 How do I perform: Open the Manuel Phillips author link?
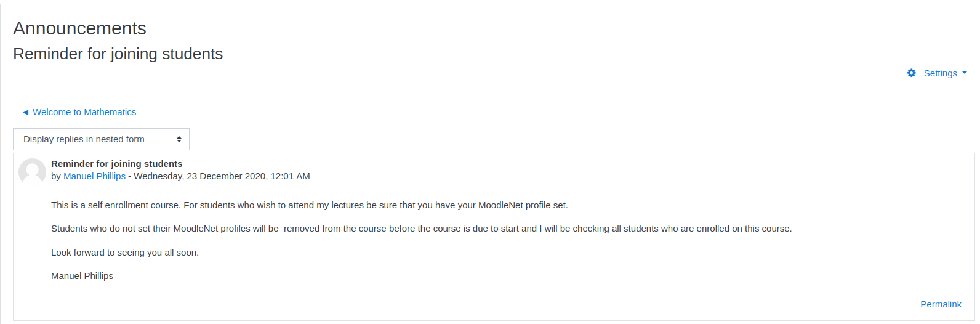[x=94, y=176]
